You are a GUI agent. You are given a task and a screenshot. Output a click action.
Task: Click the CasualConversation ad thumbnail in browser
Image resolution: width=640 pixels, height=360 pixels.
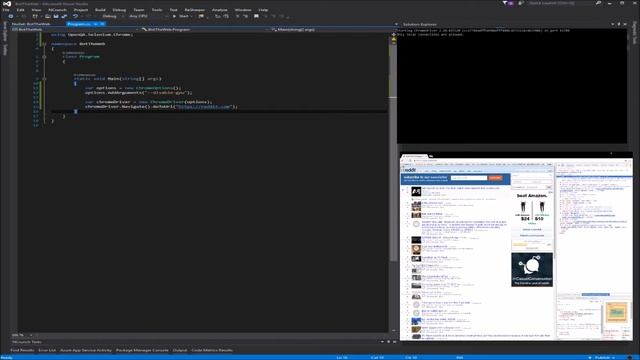tap(532, 269)
